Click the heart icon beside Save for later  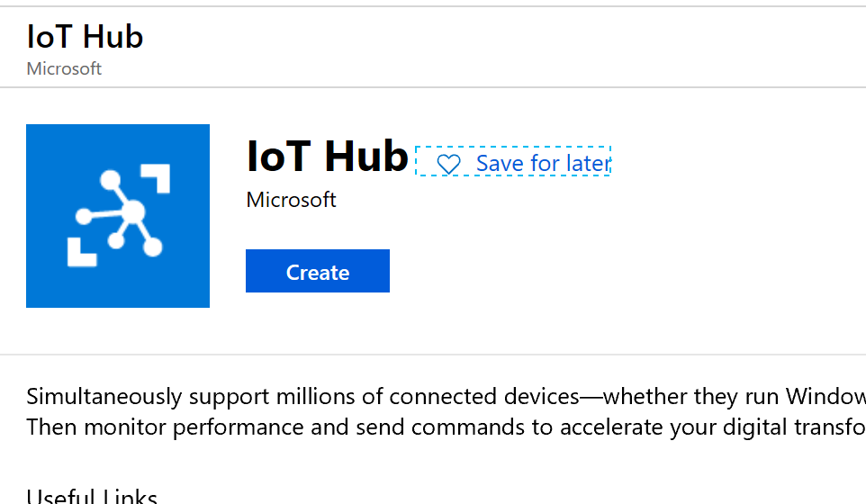(x=448, y=164)
